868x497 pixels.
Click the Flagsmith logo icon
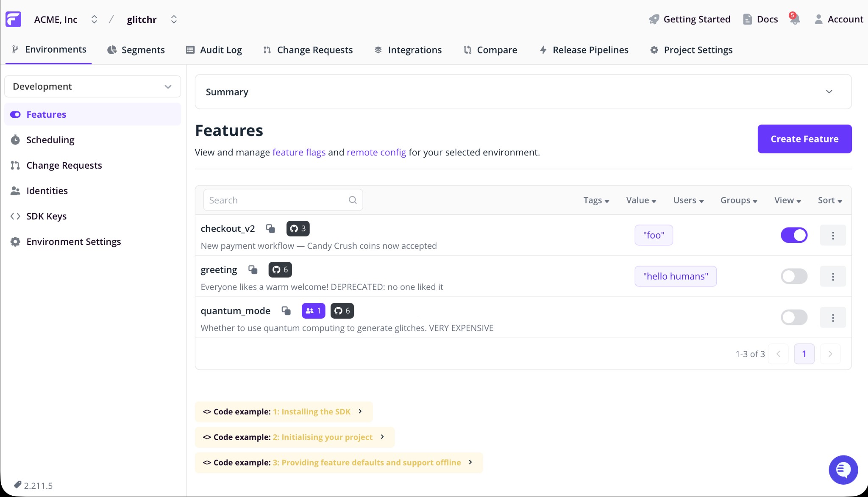pos(14,19)
